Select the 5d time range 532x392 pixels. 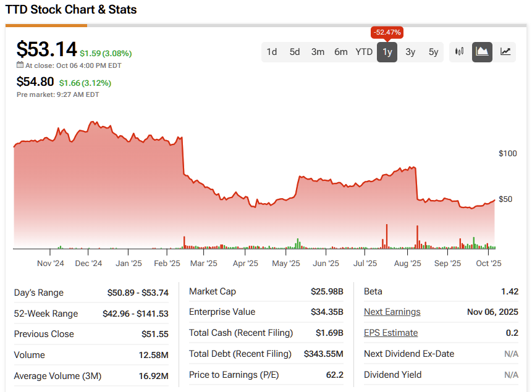295,52
